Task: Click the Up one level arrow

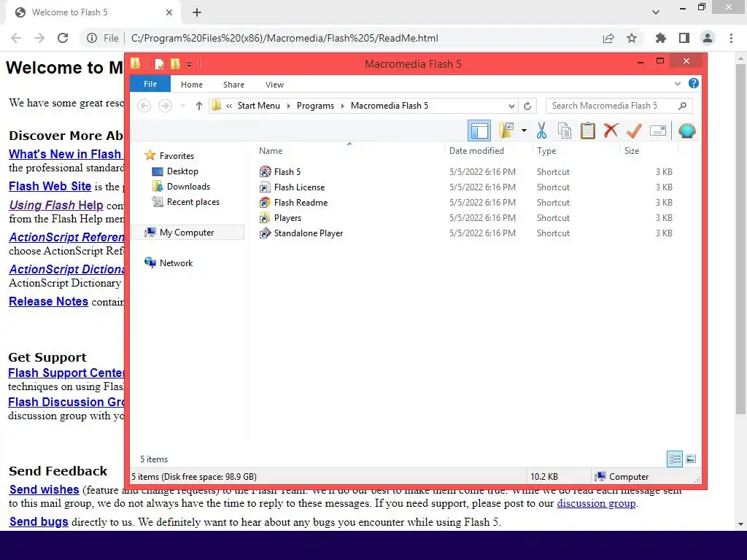Action: click(199, 106)
